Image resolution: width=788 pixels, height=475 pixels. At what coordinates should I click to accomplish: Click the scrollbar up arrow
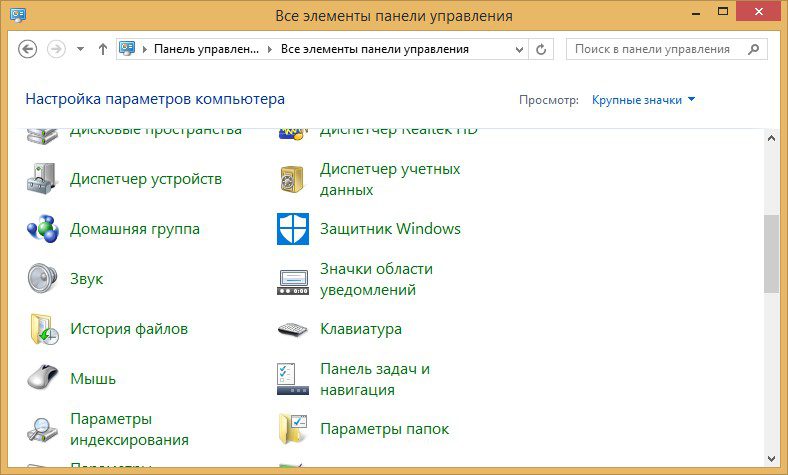[x=772, y=138]
